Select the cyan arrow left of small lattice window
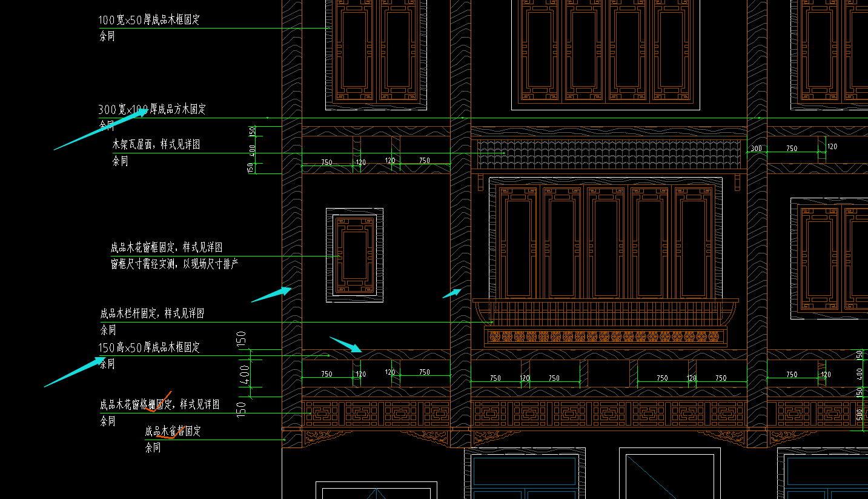 tap(271, 295)
